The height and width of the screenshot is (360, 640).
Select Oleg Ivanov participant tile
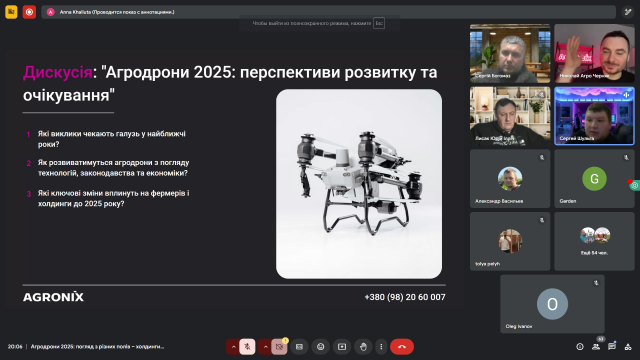pyautogui.click(x=552, y=304)
